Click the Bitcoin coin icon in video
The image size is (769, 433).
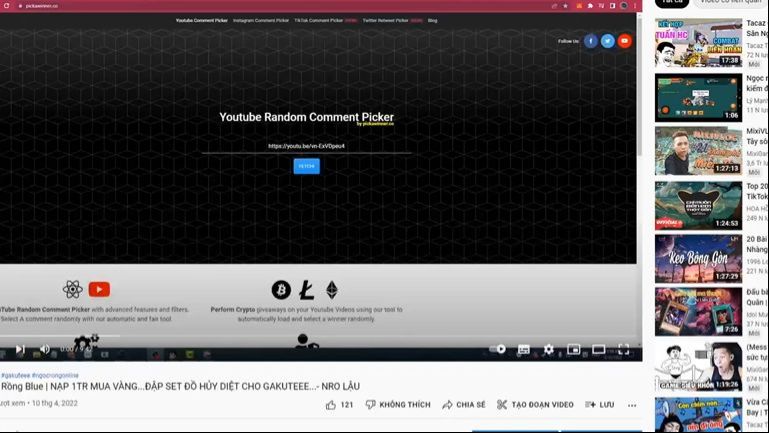coord(281,290)
